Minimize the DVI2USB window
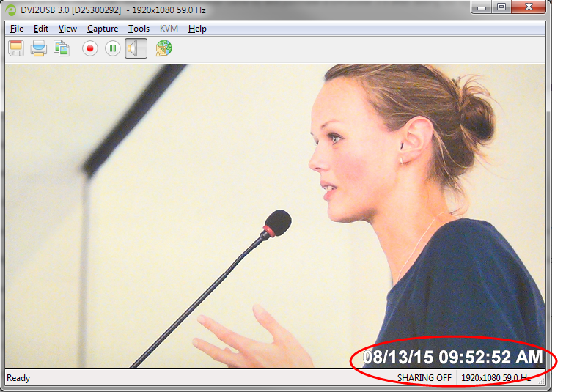 (482, 7)
